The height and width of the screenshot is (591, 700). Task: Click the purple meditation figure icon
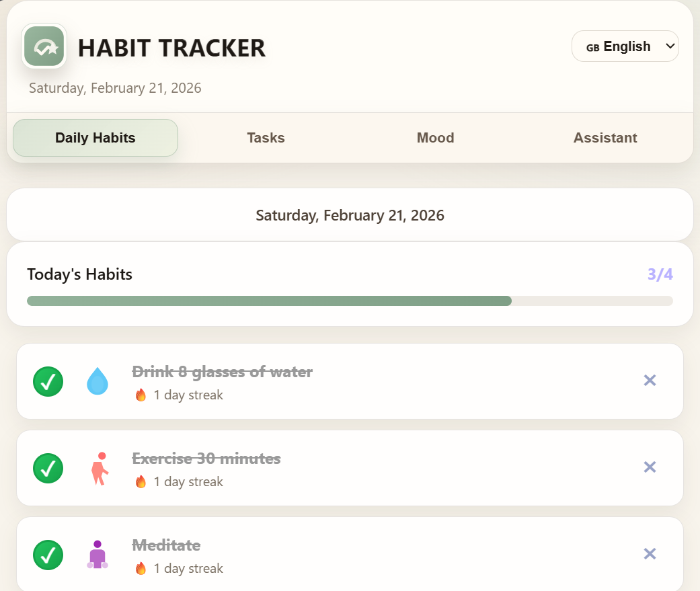98,555
